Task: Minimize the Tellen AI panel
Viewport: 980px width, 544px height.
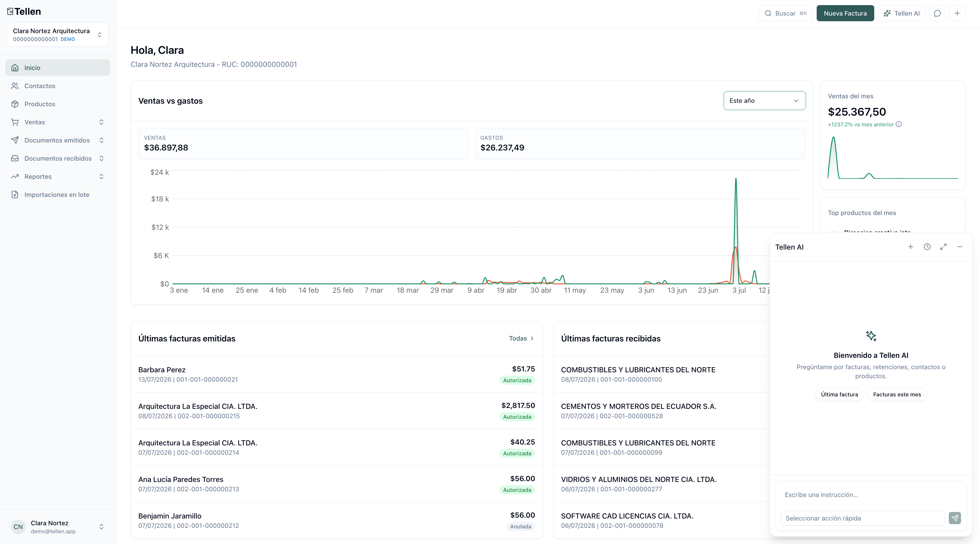Action: (960, 247)
